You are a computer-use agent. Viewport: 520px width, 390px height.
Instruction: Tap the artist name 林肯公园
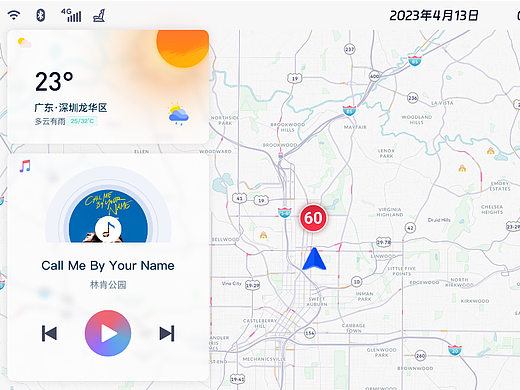108,285
